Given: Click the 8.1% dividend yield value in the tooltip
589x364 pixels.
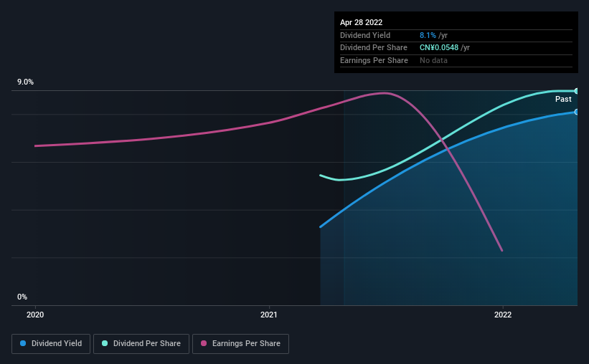Looking at the screenshot, I should click(428, 35).
